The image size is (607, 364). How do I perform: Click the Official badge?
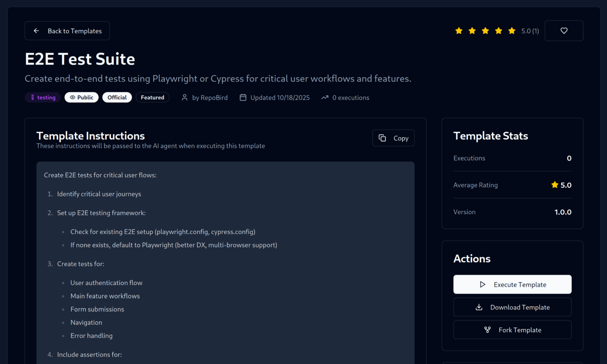point(117,97)
